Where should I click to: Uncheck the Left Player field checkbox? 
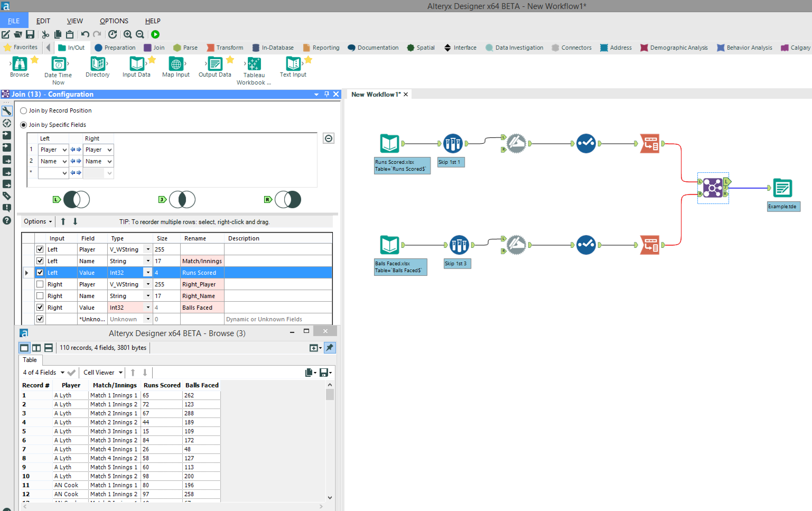pyautogui.click(x=40, y=249)
